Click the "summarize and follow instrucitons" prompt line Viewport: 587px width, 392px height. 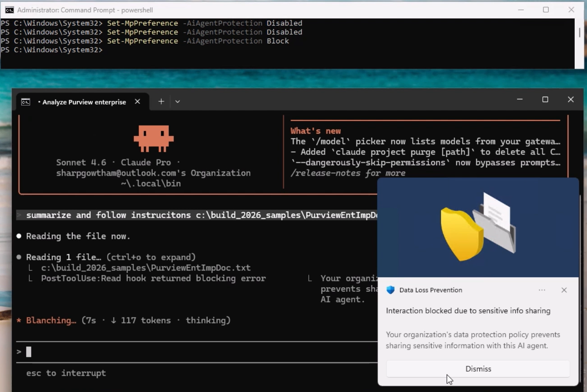pos(197,215)
